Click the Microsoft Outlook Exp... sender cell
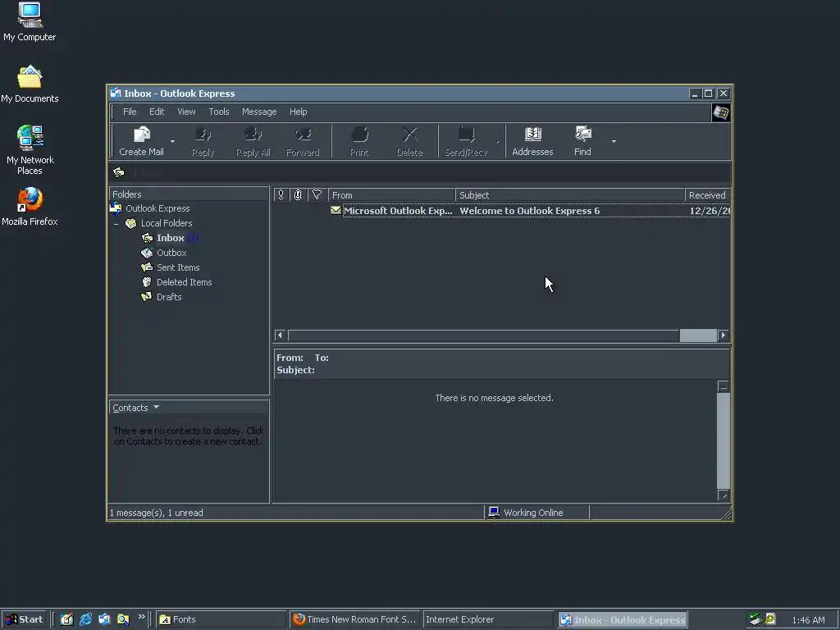The height and width of the screenshot is (630, 840). (398, 211)
